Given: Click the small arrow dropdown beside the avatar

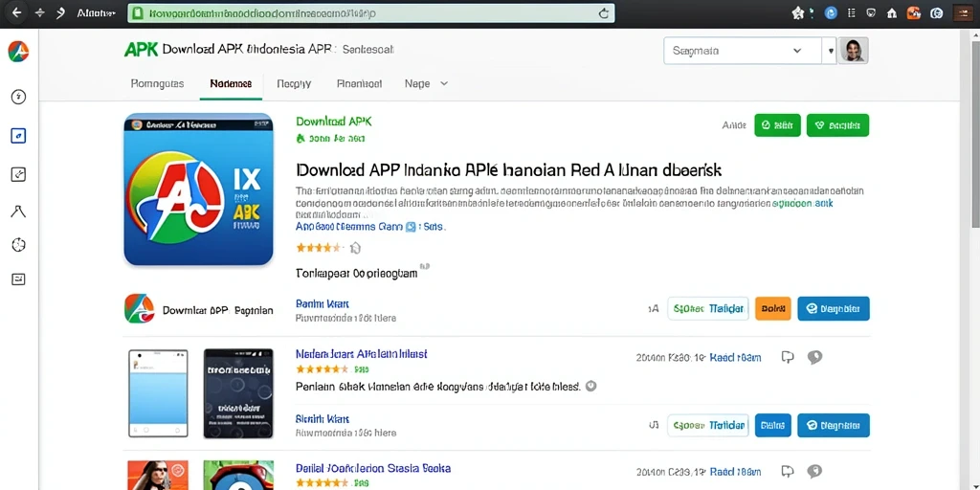Looking at the screenshot, I should coord(831,51).
